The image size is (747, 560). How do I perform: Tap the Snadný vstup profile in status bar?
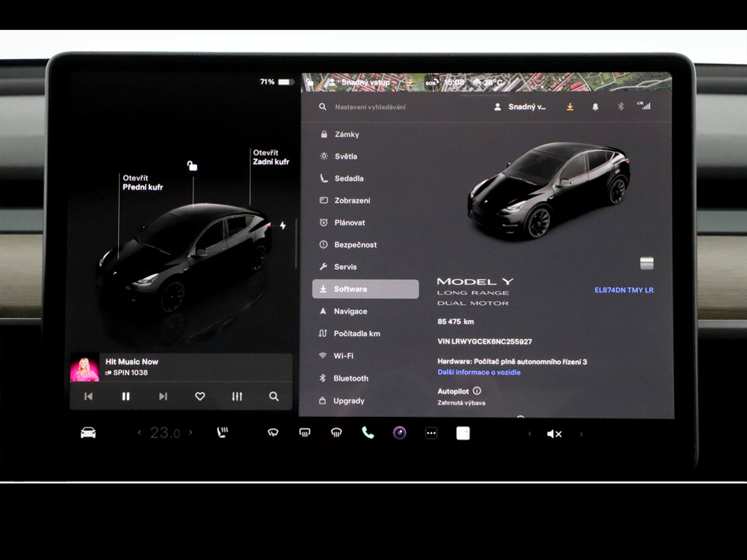360,82
